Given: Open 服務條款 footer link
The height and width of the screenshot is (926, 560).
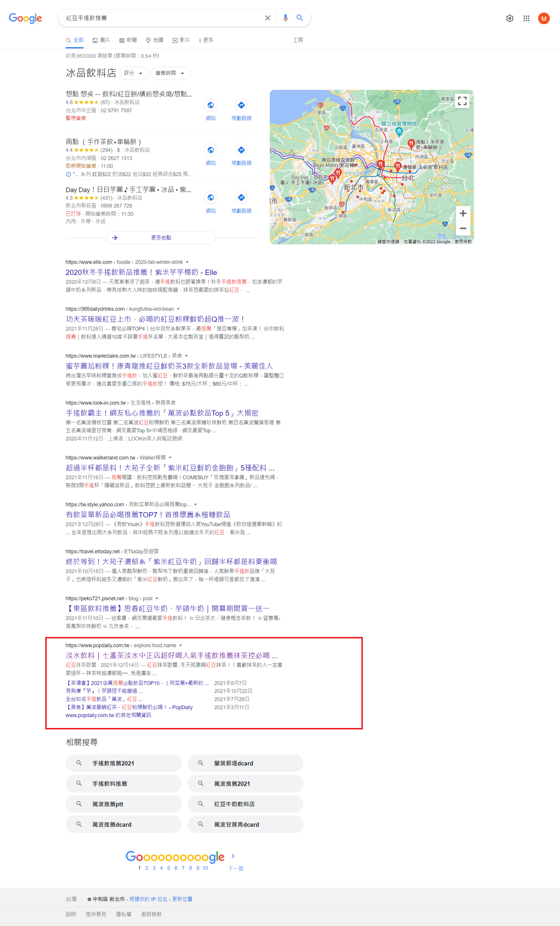Looking at the screenshot, I should (x=151, y=914).
